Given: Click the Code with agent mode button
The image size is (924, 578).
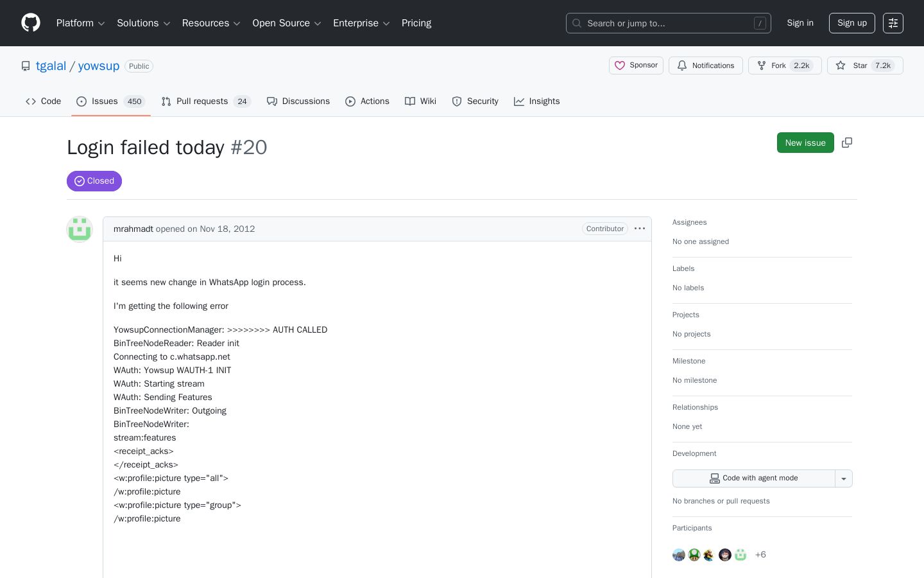Looking at the screenshot, I should pos(754,478).
